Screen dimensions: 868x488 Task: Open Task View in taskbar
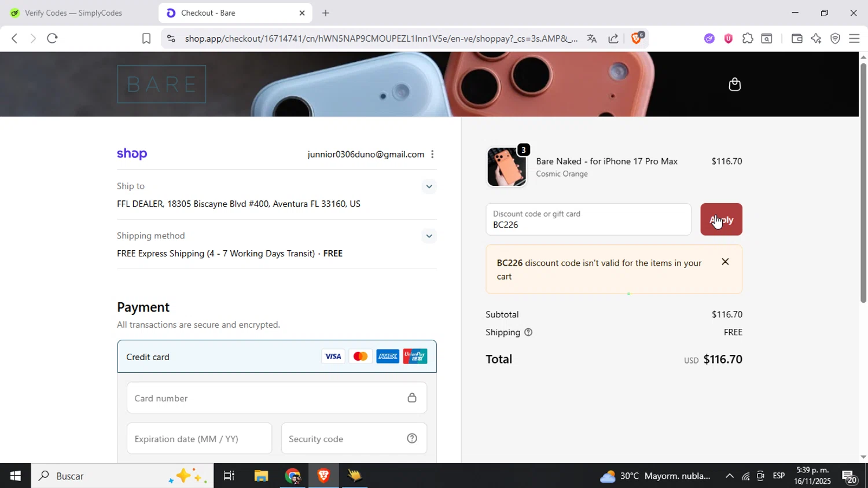tap(229, 476)
